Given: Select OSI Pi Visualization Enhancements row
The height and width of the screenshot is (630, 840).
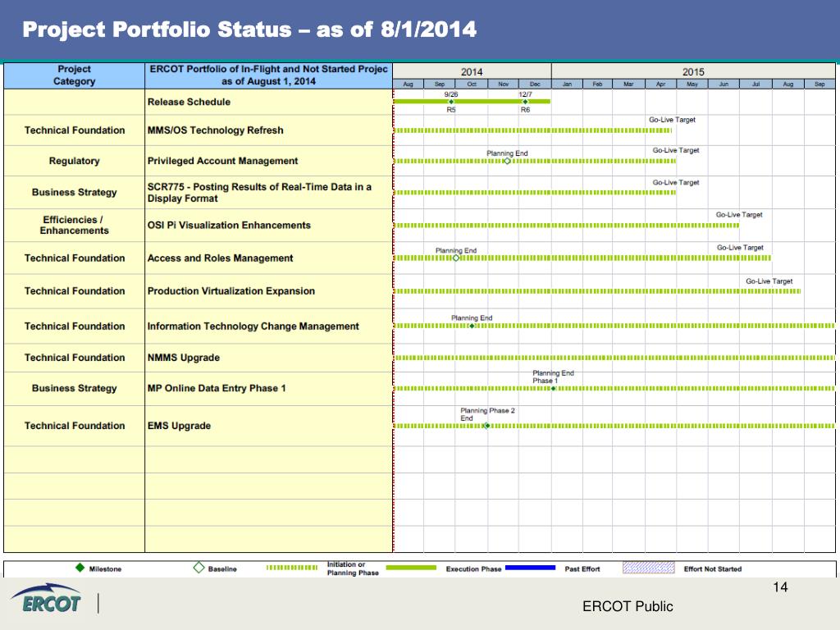Looking at the screenshot, I should 229,225.
